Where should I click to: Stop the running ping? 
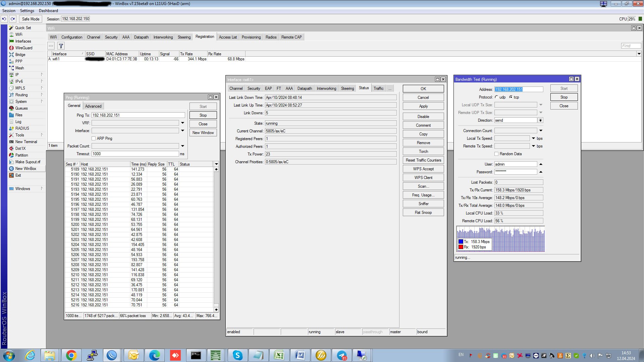203,115
